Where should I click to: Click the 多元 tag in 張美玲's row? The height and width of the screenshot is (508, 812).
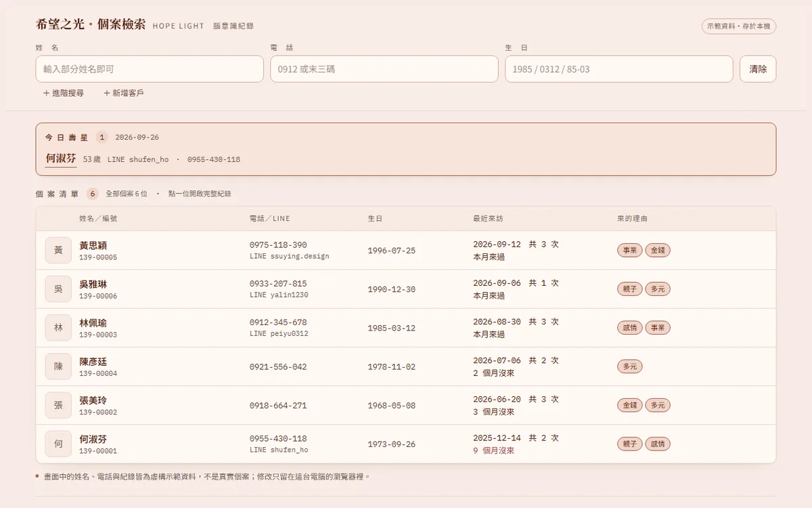coord(658,405)
